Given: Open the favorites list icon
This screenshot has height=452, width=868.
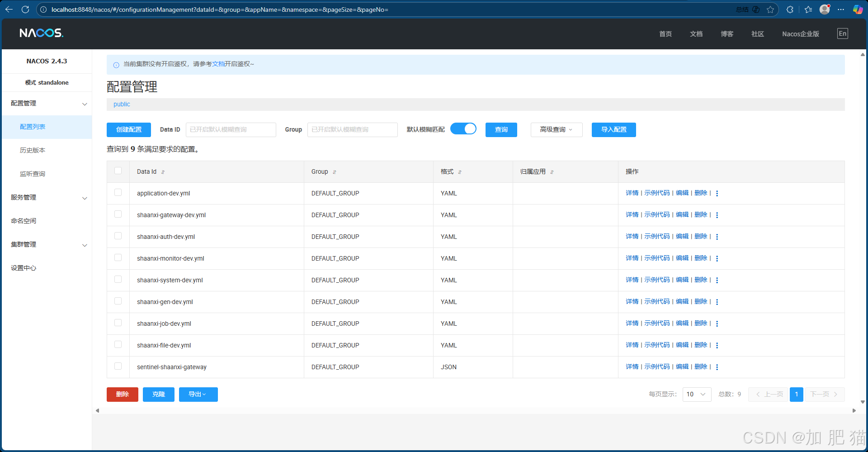Looking at the screenshot, I should click(808, 10).
